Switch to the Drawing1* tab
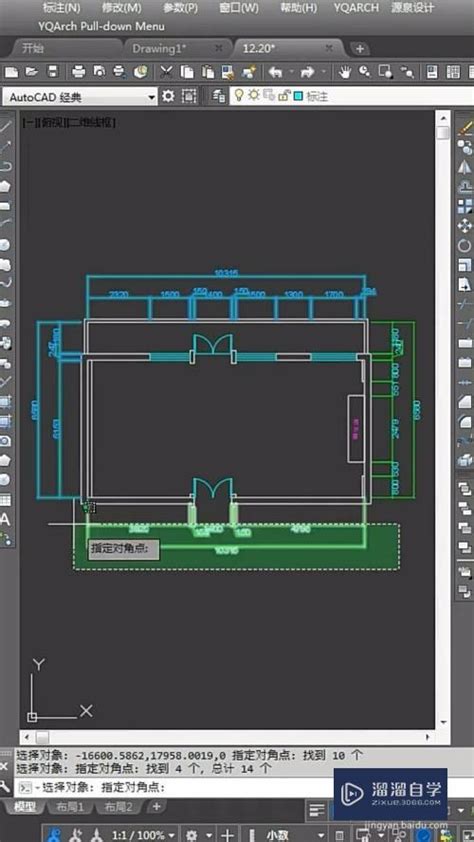The width and height of the screenshot is (474, 842). point(159,48)
